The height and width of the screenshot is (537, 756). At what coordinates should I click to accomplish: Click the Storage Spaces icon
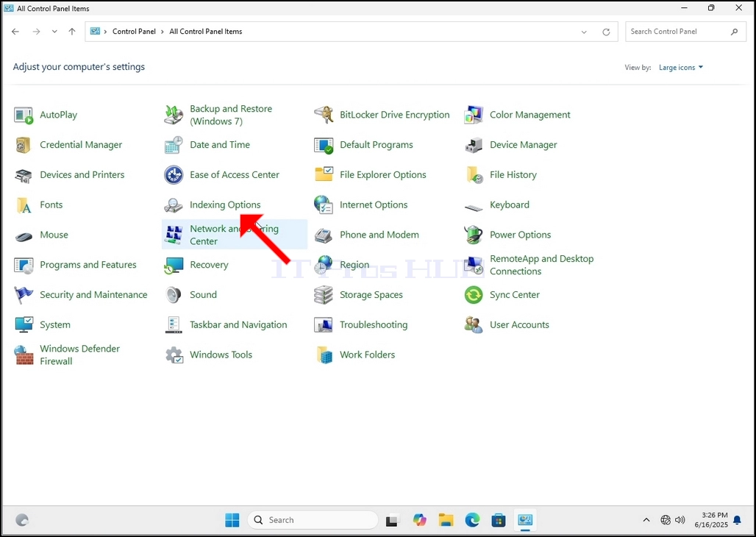pos(324,295)
